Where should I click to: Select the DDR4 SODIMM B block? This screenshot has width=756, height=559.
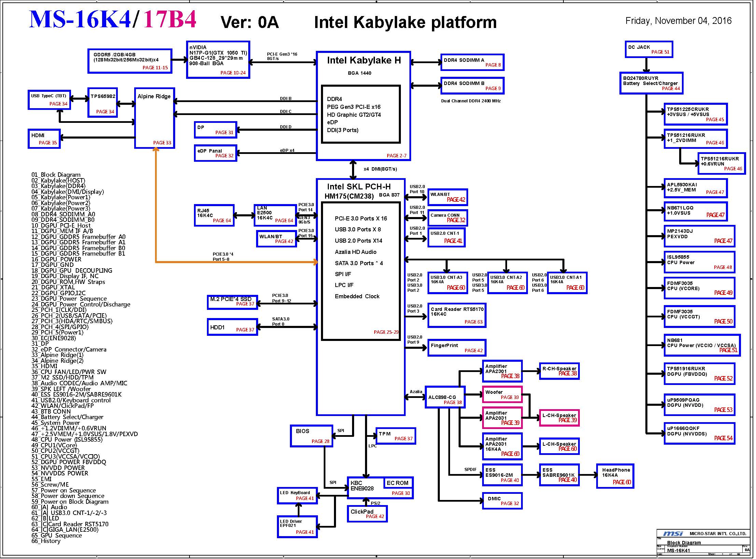472,85
